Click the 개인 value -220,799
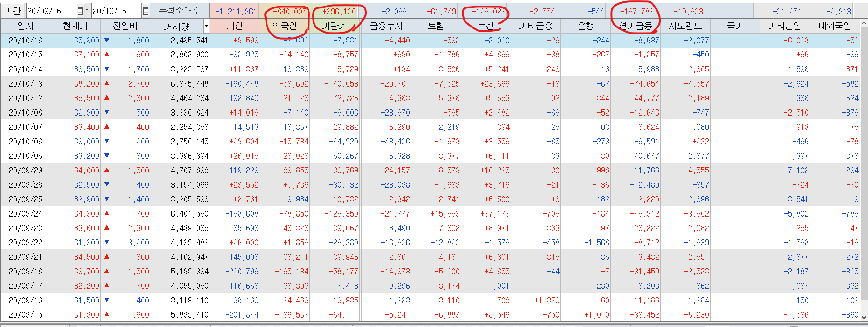The image size is (868, 327). click(x=242, y=272)
